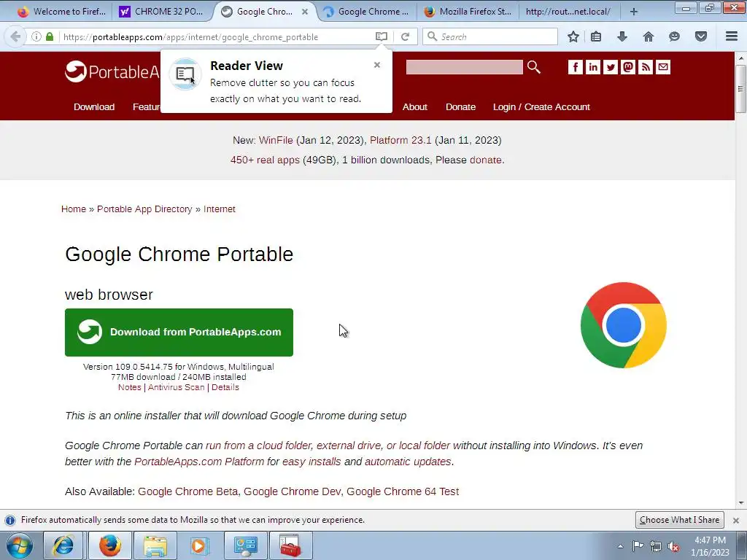Save page to Pocket icon
Screen dimensions: 747x560
[701, 36]
